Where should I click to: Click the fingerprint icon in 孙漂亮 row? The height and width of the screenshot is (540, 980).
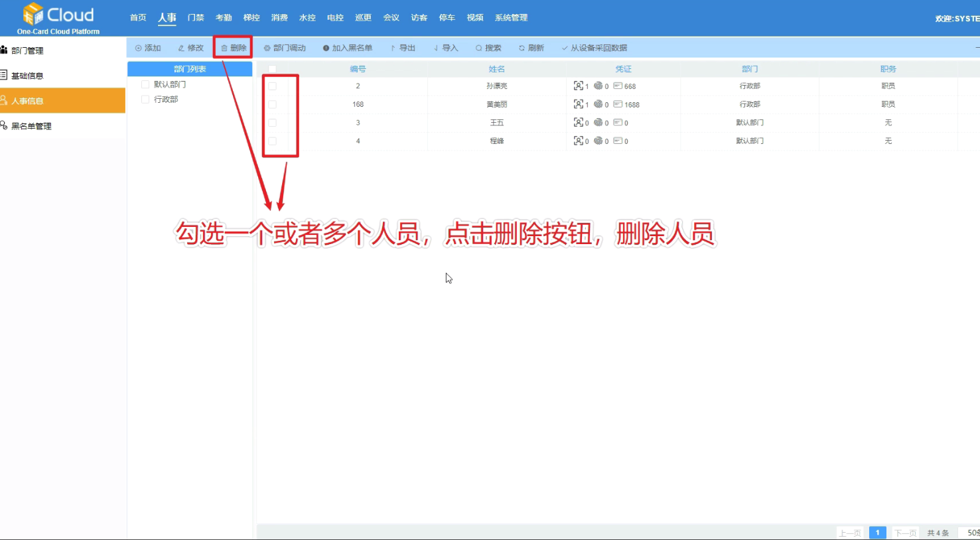598,86
